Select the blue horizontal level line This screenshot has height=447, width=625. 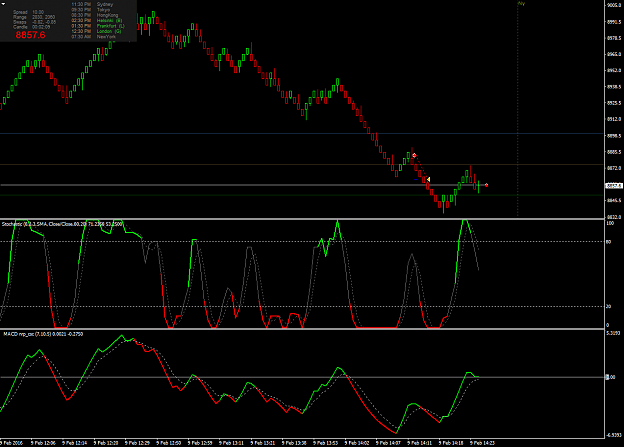(x=302, y=134)
